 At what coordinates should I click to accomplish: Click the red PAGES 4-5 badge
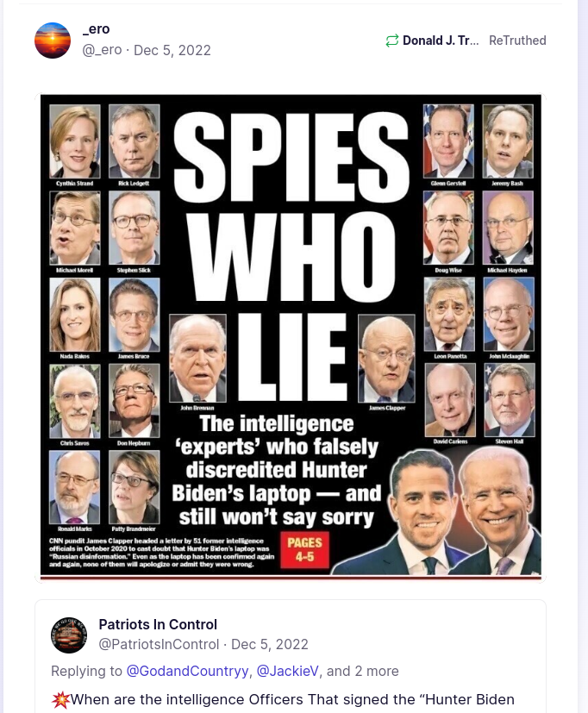click(x=304, y=550)
